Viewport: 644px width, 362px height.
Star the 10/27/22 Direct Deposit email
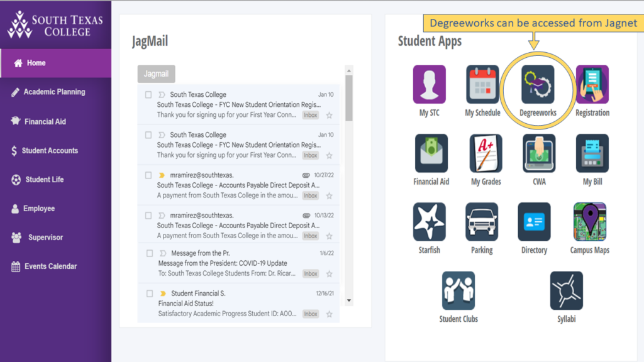pos(330,196)
